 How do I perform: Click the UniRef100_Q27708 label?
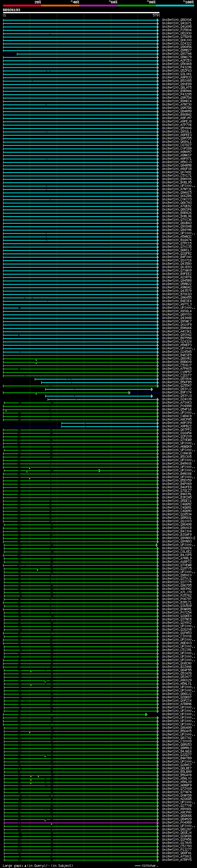pos(177,806)
